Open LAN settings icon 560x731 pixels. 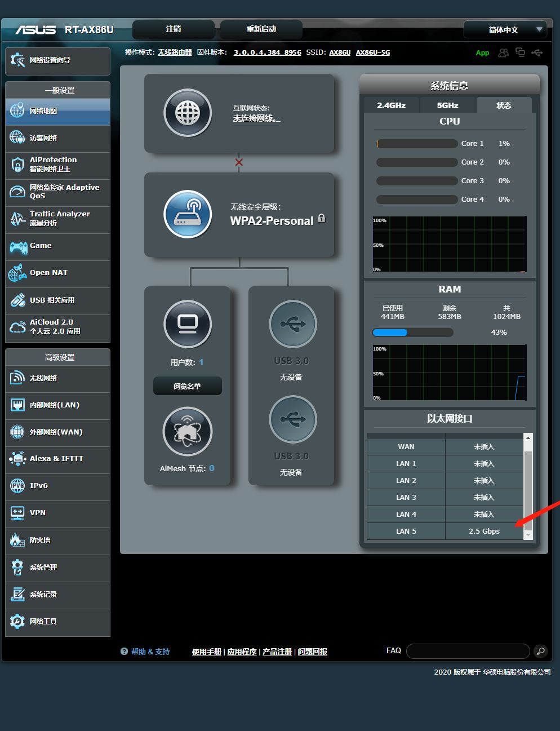[17, 405]
